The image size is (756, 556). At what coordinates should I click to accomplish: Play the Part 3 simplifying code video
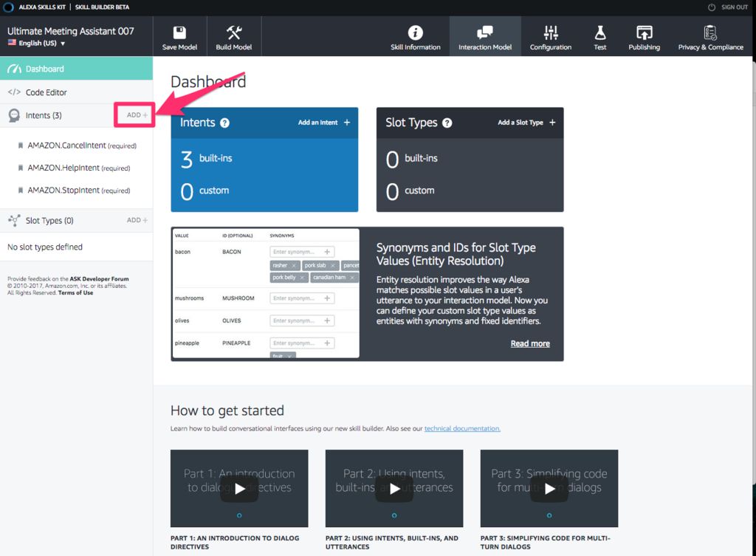point(549,489)
